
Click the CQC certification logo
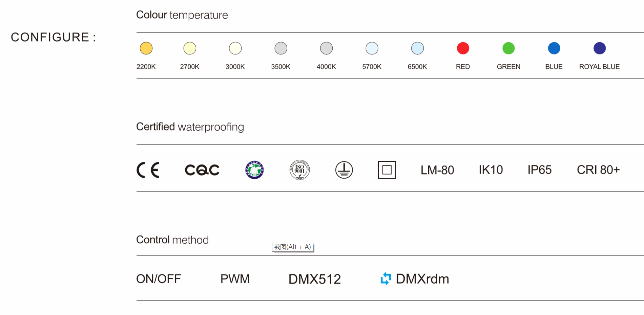coord(202,170)
